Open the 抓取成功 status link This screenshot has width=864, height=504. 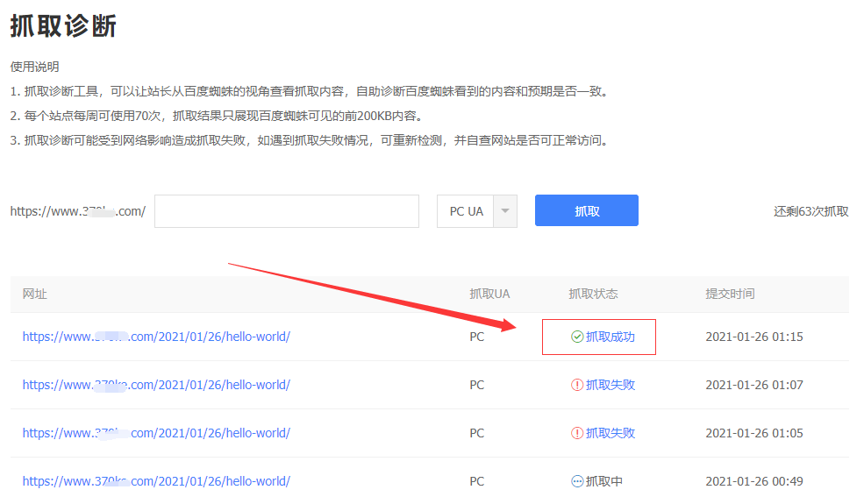tap(611, 337)
